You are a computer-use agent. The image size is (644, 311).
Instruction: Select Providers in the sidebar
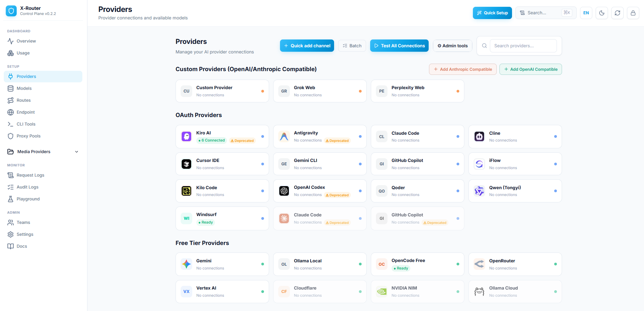click(43, 77)
